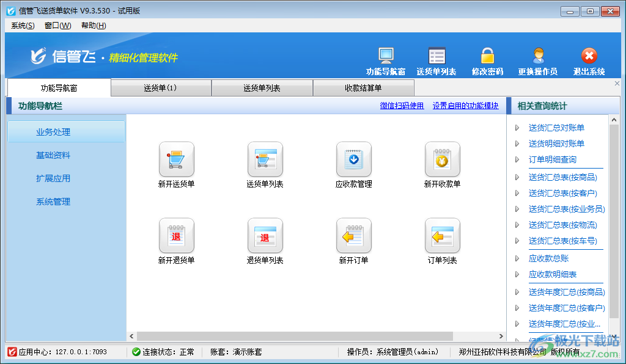
Task: Switch to the 送货单(1) tab
Action: [161, 88]
